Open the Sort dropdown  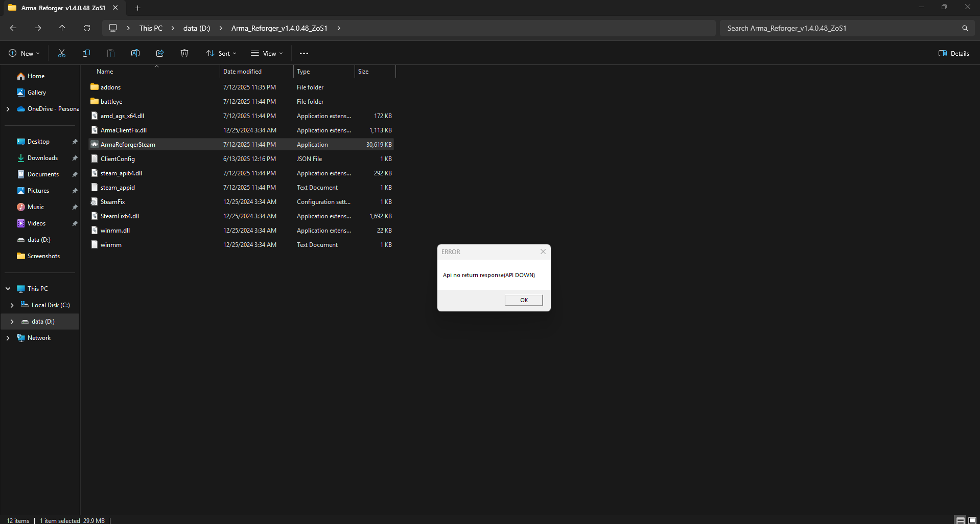click(221, 53)
